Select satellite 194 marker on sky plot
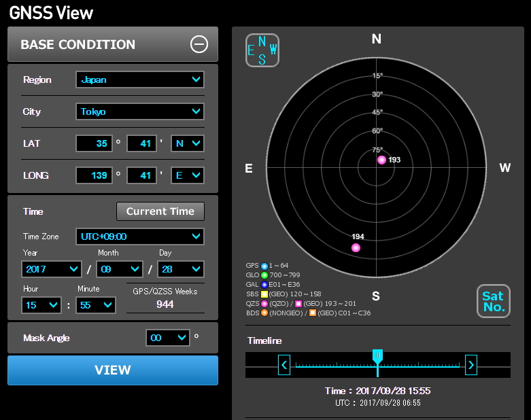This screenshot has width=531, height=420. [356, 248]
